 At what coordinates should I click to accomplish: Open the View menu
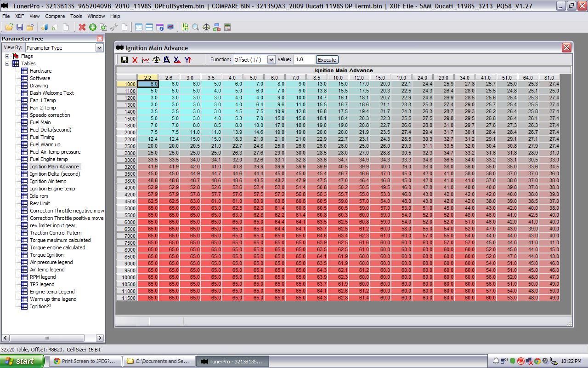34,16
